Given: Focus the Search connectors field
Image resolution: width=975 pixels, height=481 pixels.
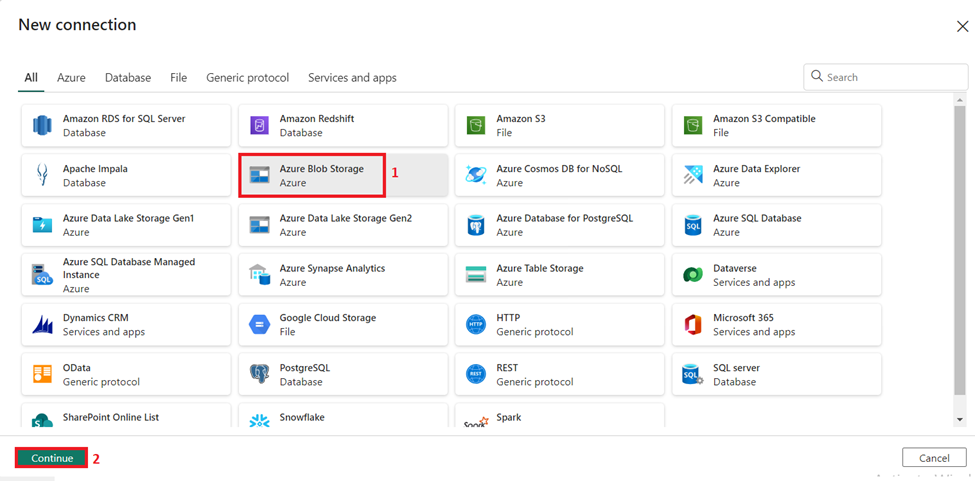Looking at the screenshot, I should pos(885,77).
